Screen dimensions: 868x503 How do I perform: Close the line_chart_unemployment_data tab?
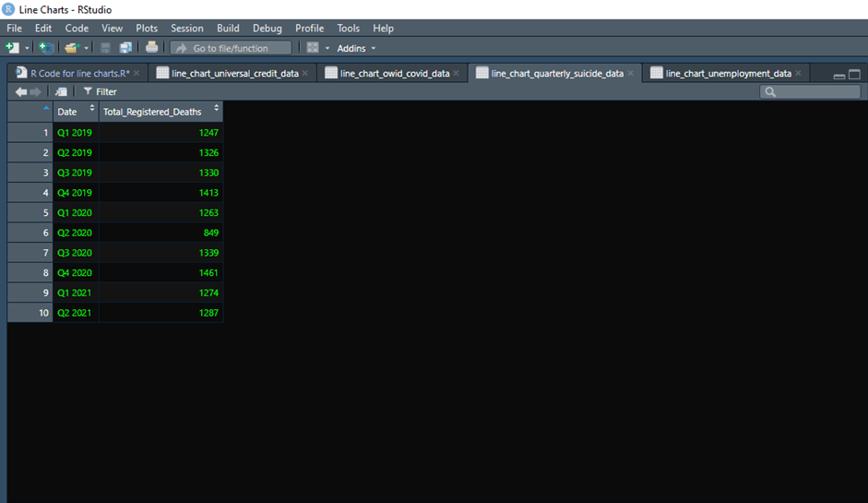[798, 73]
